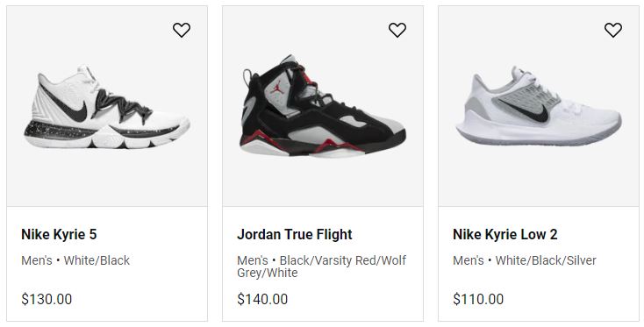Choose the Men's White/Black/Silver description

525,260
